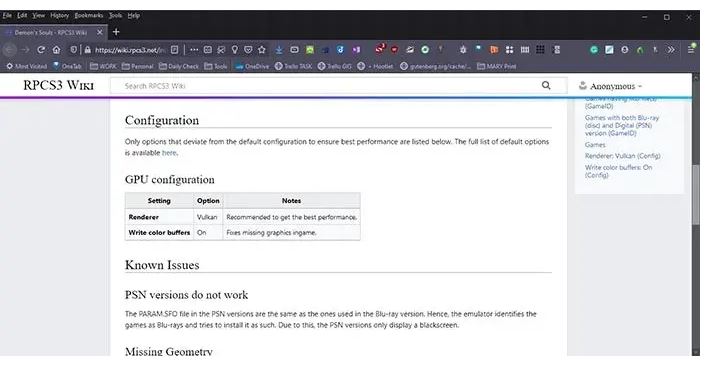Viewport: 711px width, 374px height.
Task: Click the 'Write color buffers' table cell
Action: tap(159, 232)
